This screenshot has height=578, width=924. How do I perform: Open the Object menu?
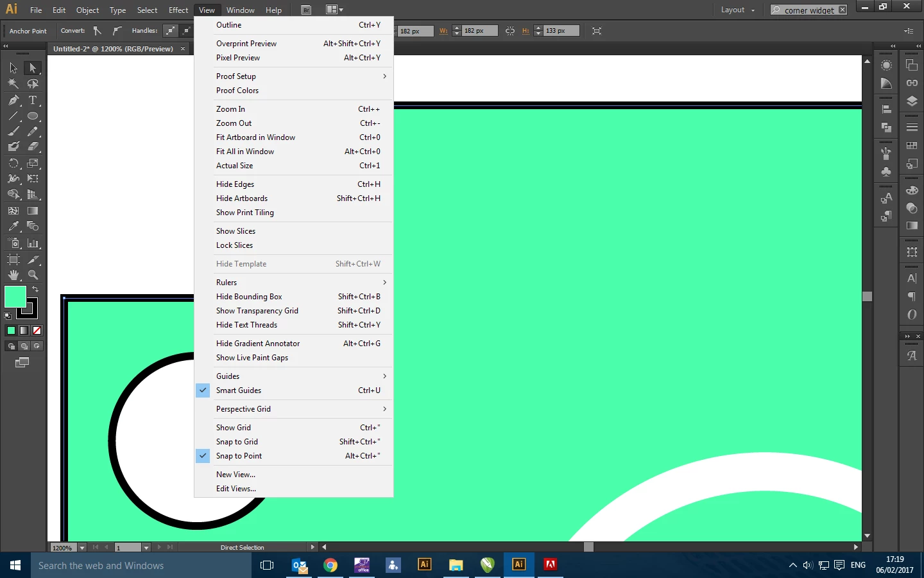[87, 10]
